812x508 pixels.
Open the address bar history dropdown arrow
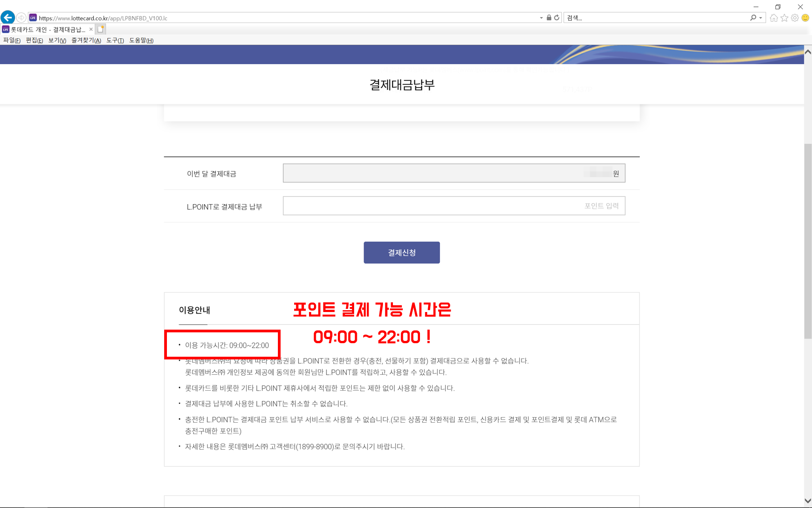[541, 18]
